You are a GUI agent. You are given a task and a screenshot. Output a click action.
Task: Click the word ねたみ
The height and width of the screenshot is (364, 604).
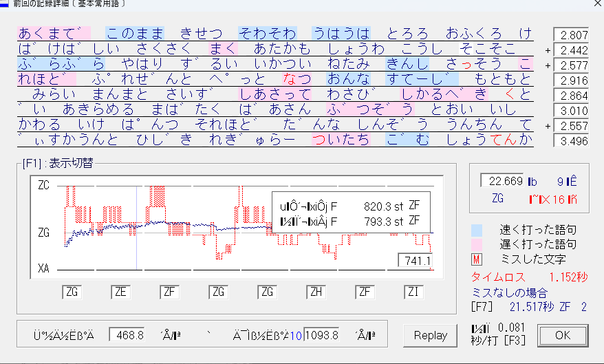pos(349,63)
